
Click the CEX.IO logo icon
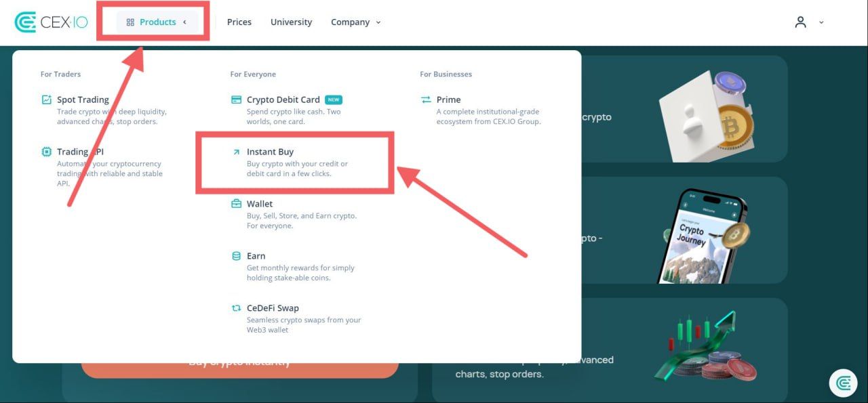pos(25,22)
